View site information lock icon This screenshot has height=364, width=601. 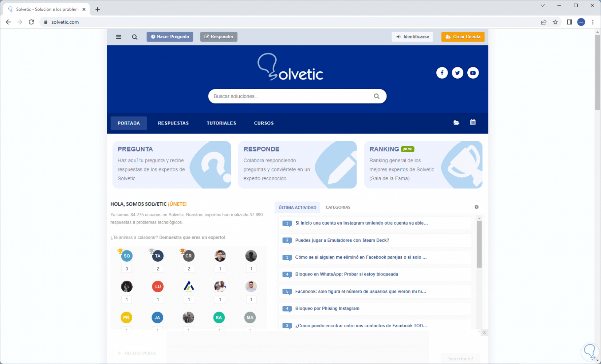point(46,22)
